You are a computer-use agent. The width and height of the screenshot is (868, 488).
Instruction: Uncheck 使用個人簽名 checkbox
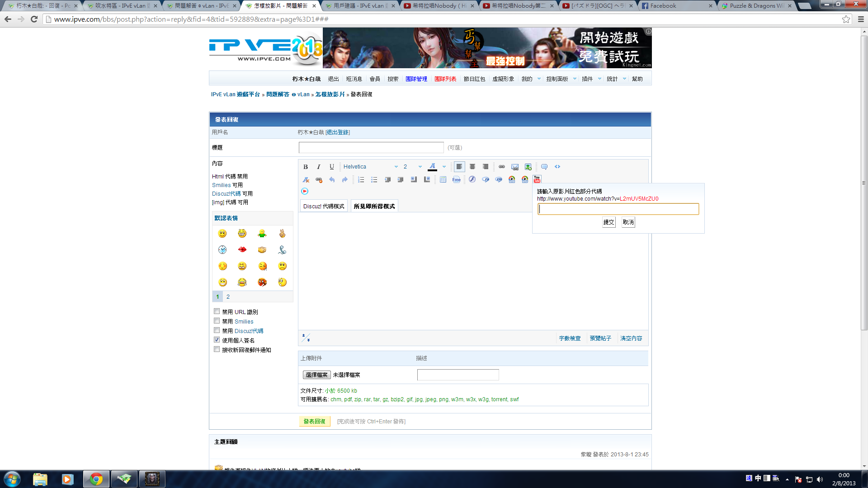pos(217,340)
